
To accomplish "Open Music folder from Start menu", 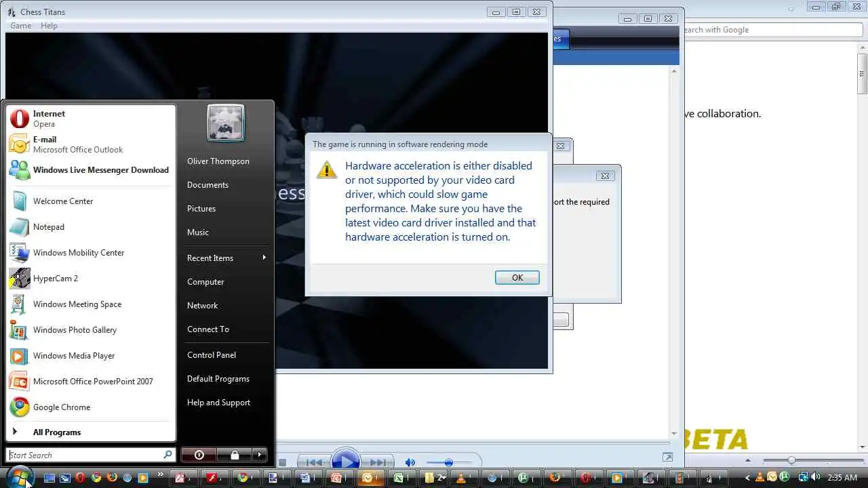I will pos(198,232).
